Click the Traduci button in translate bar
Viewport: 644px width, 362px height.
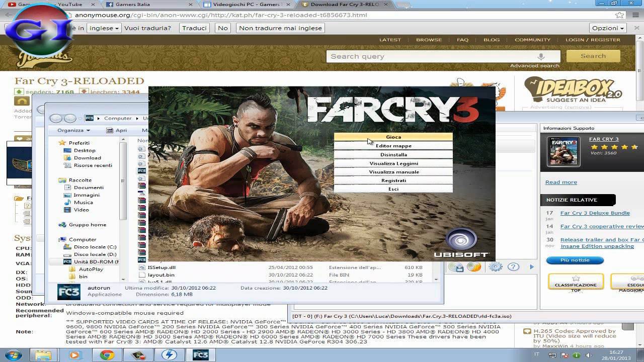coord(194,28)
